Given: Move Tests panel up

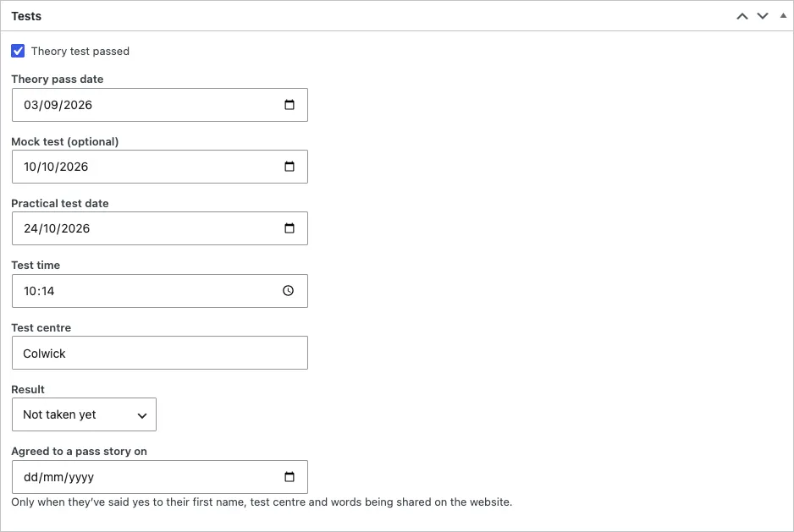Looking at the screenshot, I should pyautogui.click(x=742, y=16).
